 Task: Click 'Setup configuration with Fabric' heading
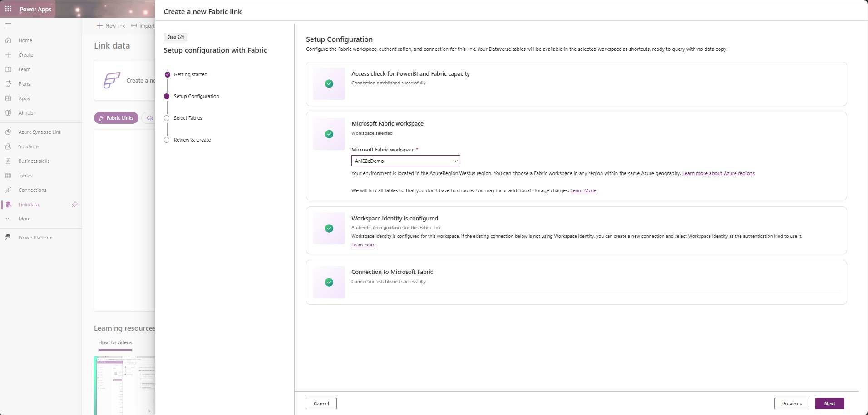coord(215,50)
